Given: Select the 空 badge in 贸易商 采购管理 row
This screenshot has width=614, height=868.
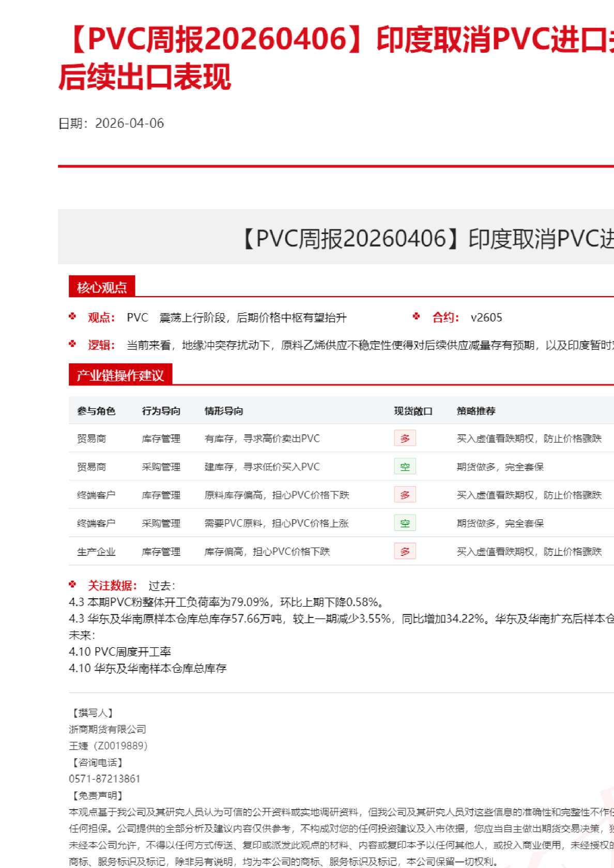Looking at the screenshot, I should (x=405, y=467).
